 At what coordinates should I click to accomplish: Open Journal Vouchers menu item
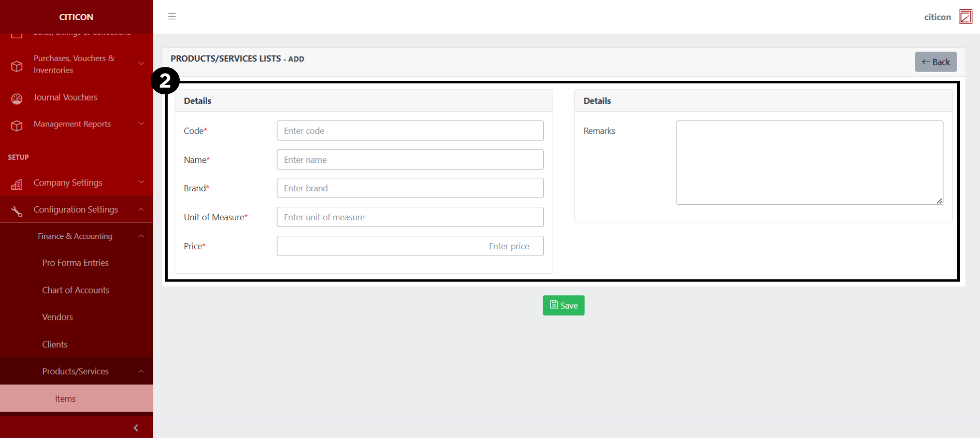[x=65, y=97]
